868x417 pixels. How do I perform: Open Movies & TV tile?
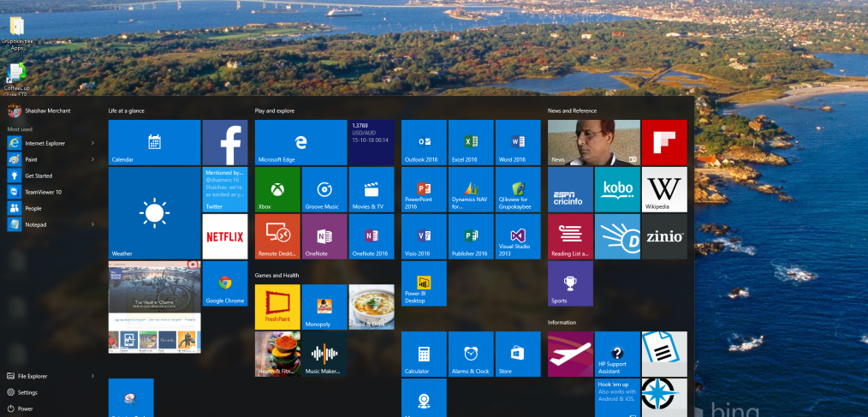point(372,189)
